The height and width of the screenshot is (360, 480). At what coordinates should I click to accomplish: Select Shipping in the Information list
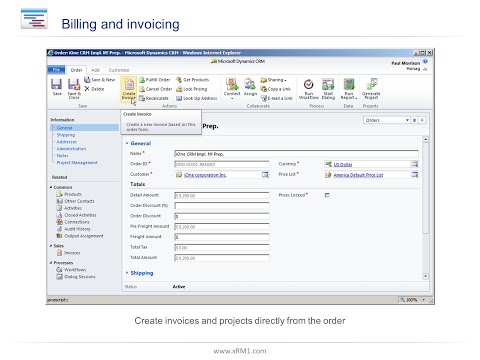66,135
